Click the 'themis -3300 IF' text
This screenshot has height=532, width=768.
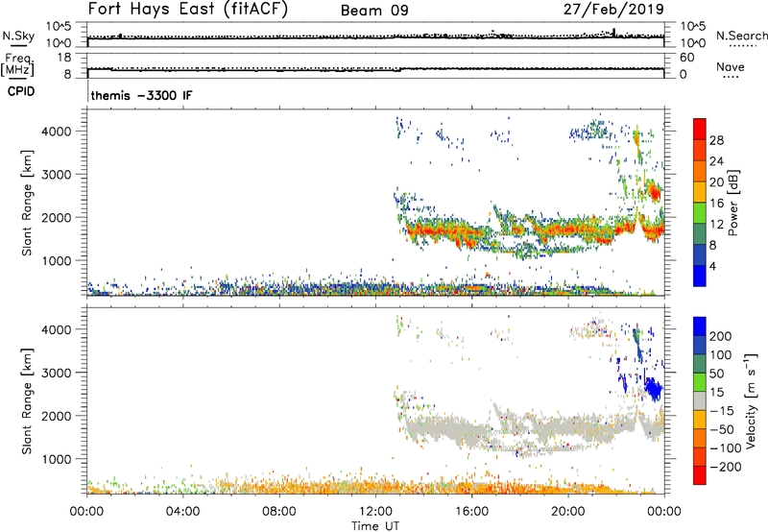(141, 95)
